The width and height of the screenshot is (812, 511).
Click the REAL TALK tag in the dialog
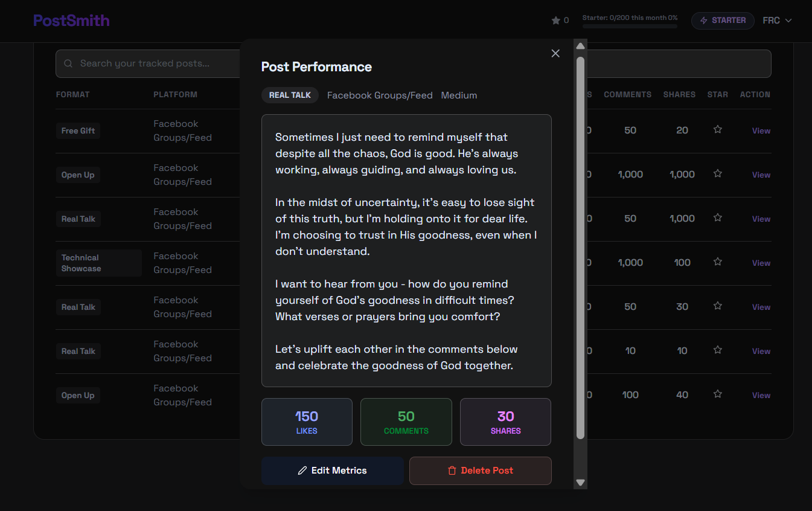290,95
